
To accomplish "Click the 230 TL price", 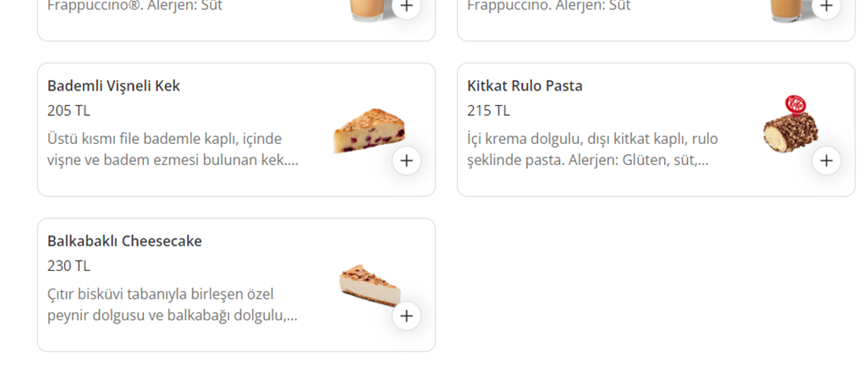I will pos(69,266).
